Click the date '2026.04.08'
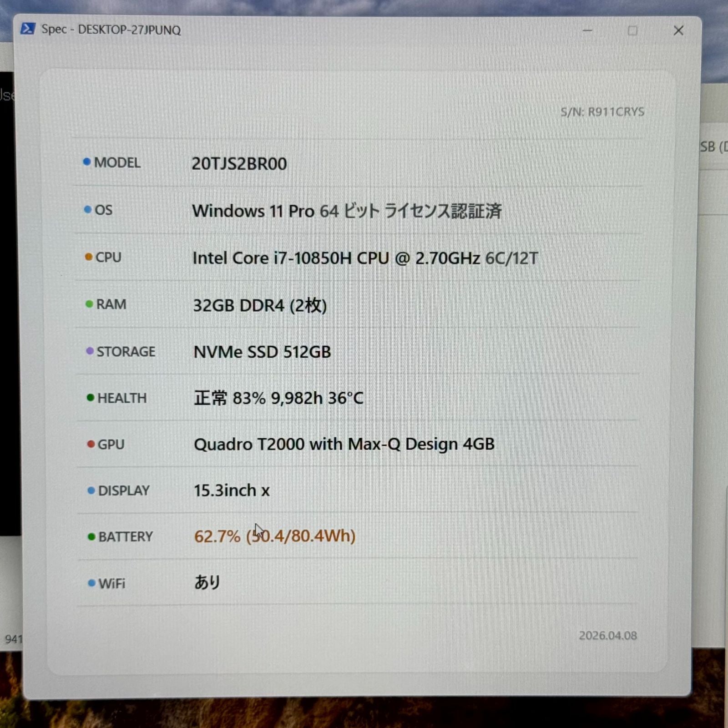The height and width of the screenshot is (728, 728). pos(608,636)
